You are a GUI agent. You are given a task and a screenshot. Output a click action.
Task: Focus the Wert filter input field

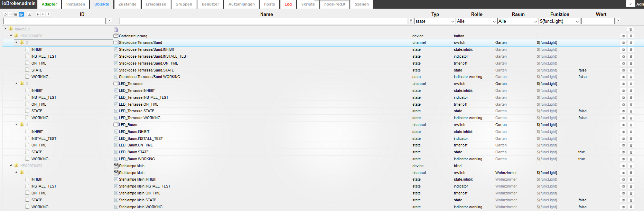coord(598,21)
